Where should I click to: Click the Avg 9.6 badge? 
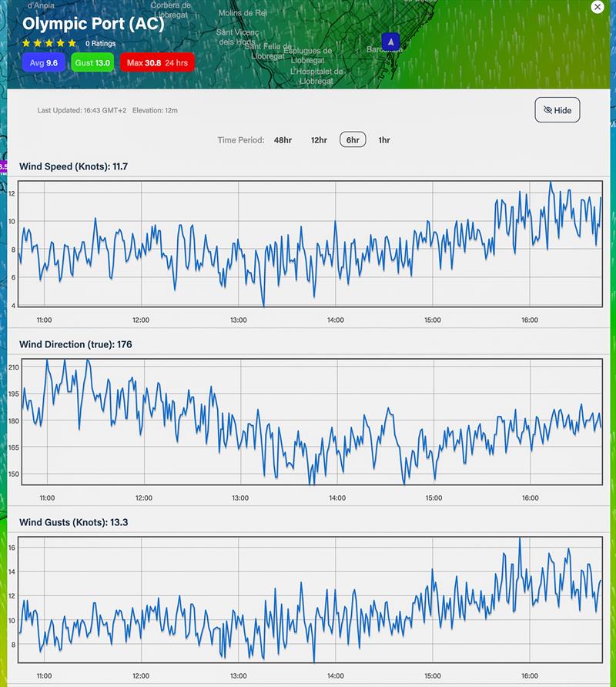[x=43, y=62]
